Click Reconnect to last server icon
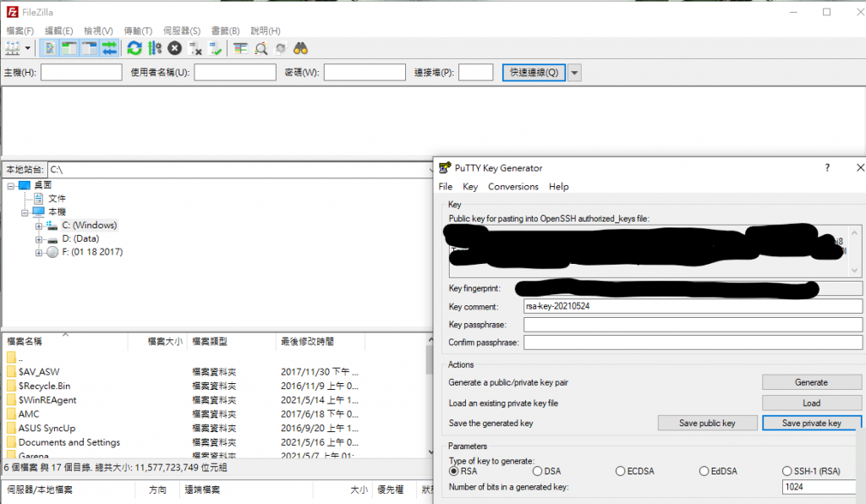 216,48
